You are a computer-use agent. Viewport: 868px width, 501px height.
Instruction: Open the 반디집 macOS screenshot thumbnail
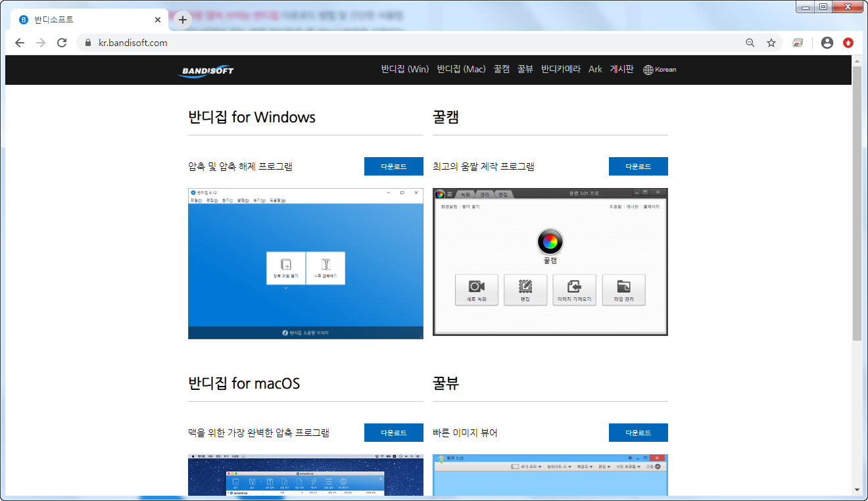click(x=306, y=475)
